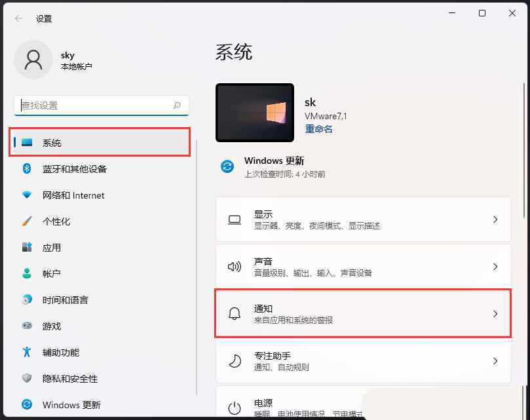Click the blue update refresh icon
The width and height of the screenshot is (530, 420).
[227, 166]
